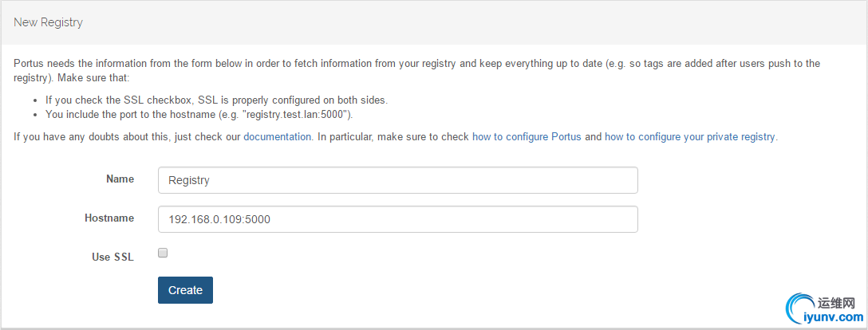868x330 pixels.
Task: Click the bullet about including the port
Action: click(199, 115)
